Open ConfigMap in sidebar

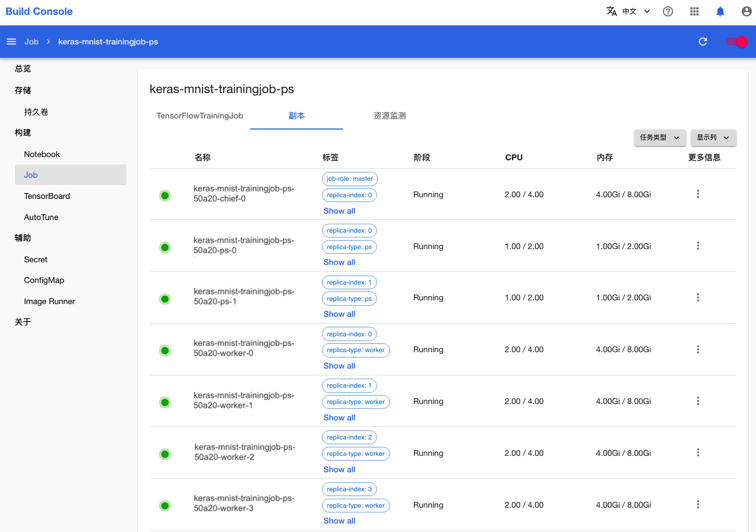coord(44,280)
